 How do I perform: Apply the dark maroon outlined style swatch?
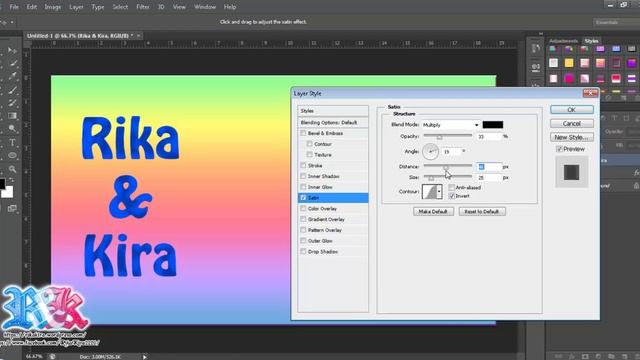pos(616,63)
